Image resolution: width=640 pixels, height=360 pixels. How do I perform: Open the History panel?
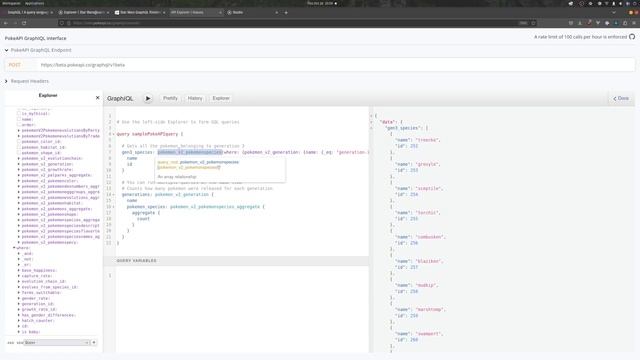pyautogui.click(x=195, y=98)
